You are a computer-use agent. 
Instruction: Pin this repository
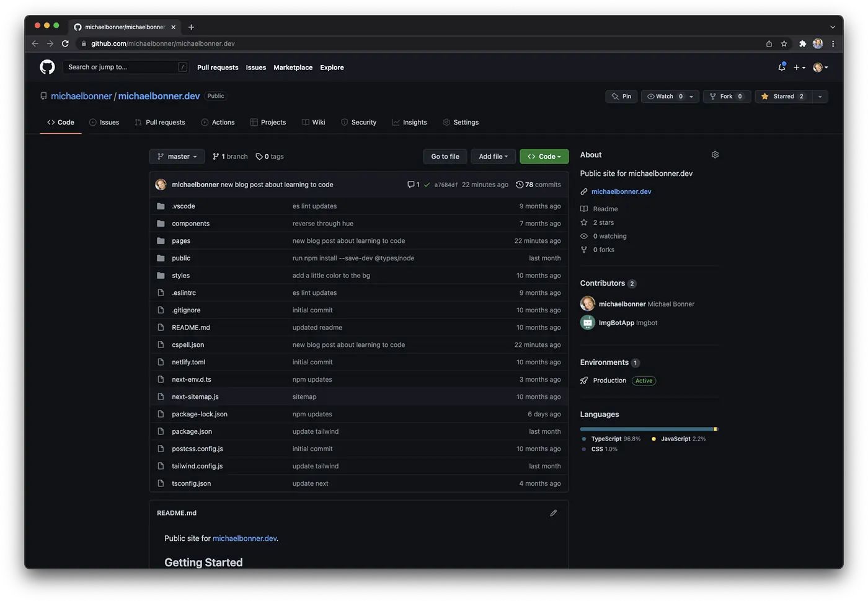coord(621,96)
